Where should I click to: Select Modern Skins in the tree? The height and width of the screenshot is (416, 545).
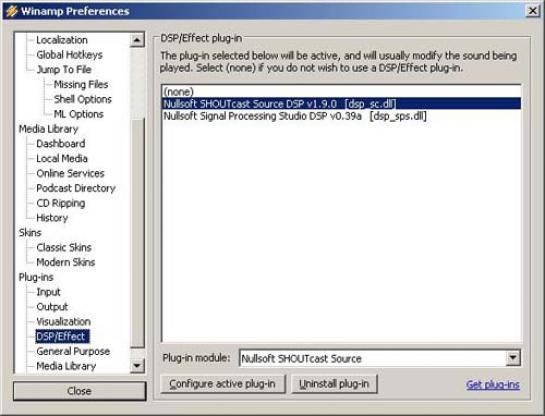tap(66, 262)
